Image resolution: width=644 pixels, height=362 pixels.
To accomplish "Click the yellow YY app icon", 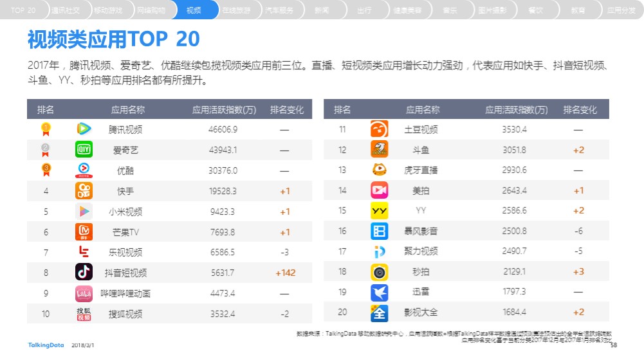I will click(379, 210).
